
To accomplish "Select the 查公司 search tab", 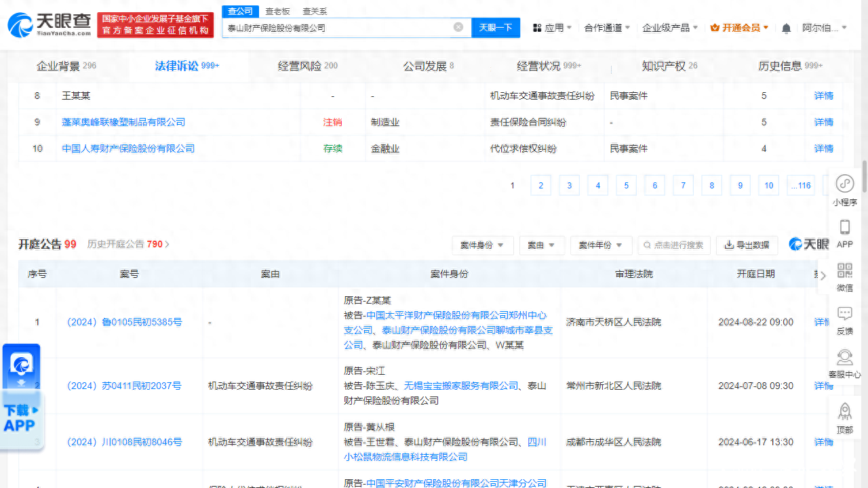I will (240, 12).
